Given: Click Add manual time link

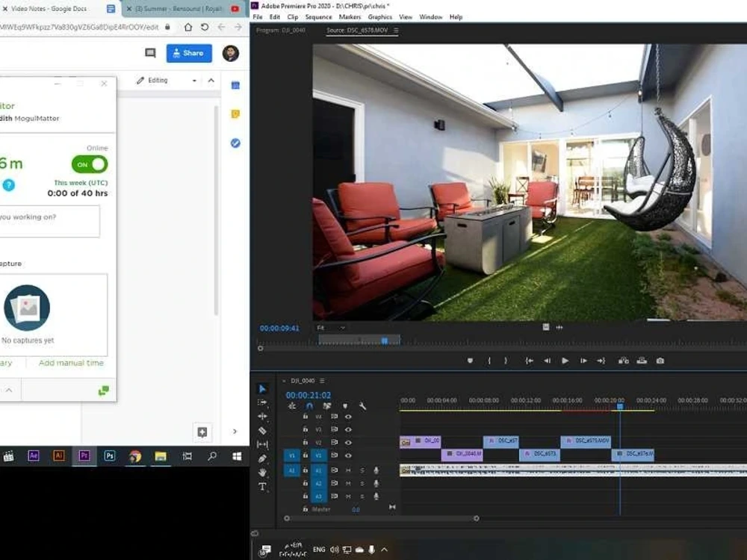Looking at the screenshot, I should [x=71, y=363].
